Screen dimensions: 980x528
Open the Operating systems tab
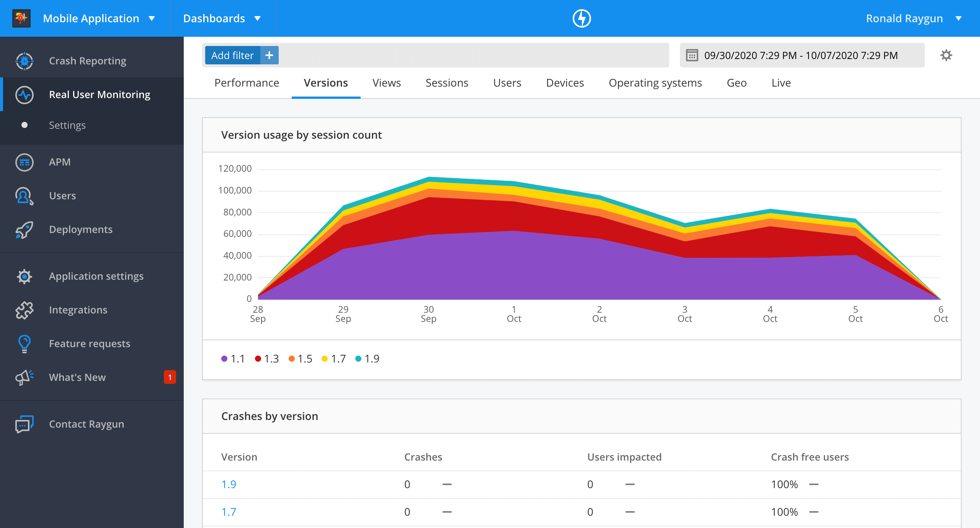pyautogui.click(x=655, y=83)
